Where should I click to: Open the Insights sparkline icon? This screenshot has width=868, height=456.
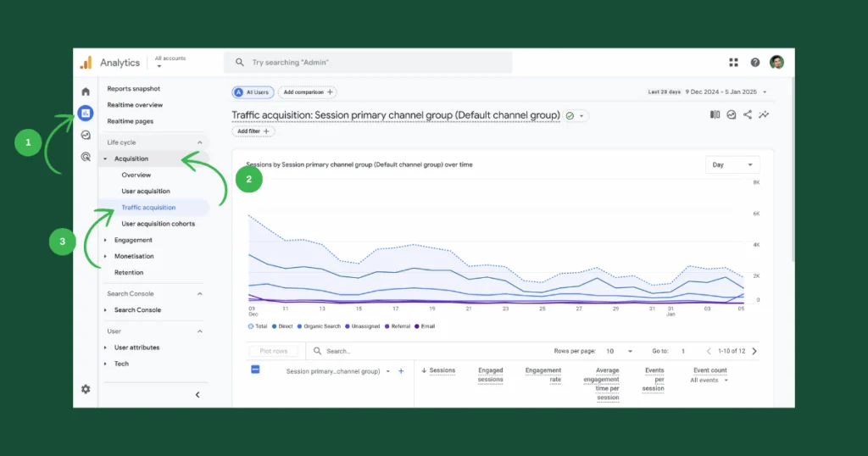coord(764,114)
